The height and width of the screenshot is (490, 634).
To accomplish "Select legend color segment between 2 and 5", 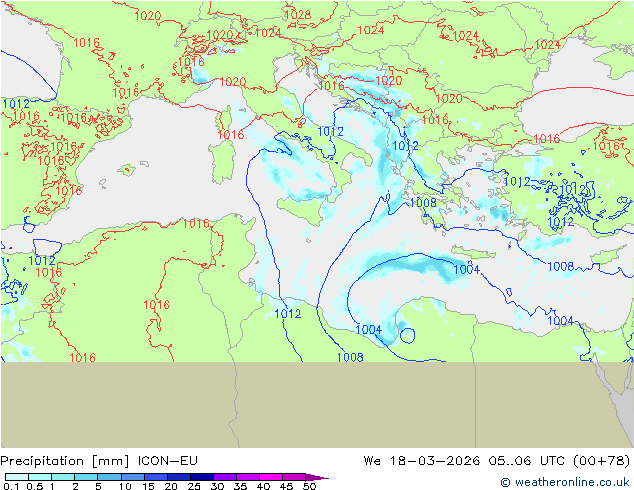I will (86, 477).
